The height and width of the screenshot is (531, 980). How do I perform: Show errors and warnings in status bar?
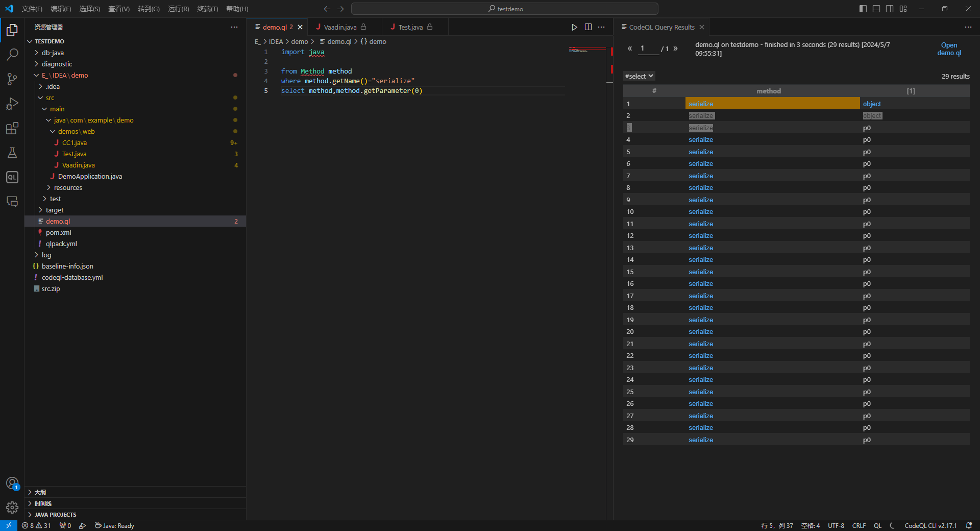point(36,525)
